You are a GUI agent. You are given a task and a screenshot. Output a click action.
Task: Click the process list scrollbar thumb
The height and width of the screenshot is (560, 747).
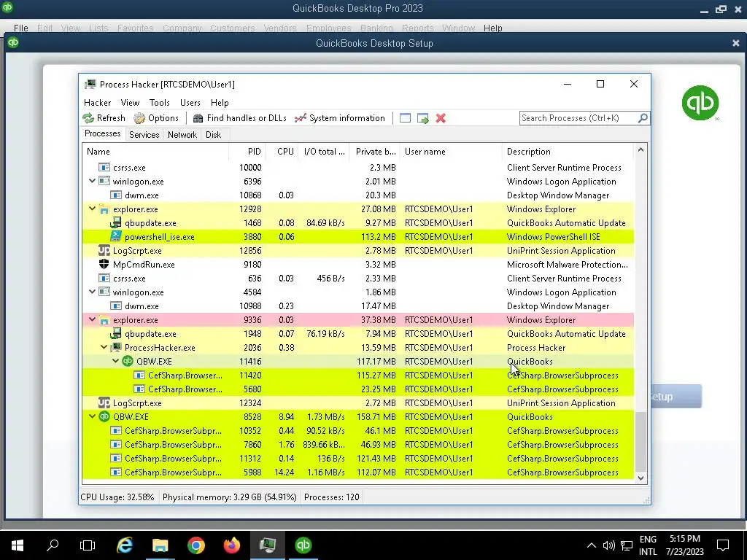click(x=640, y=441)
